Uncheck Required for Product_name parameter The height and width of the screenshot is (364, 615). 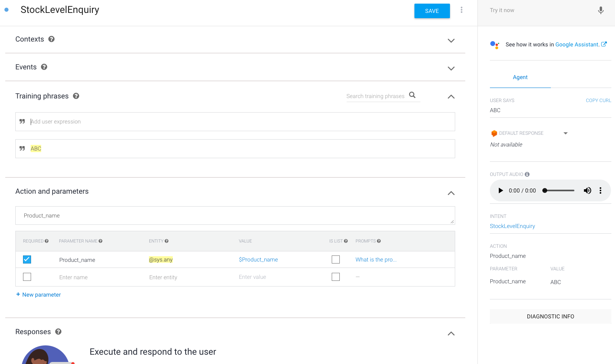pyautogui.click(x=27, y=259)
